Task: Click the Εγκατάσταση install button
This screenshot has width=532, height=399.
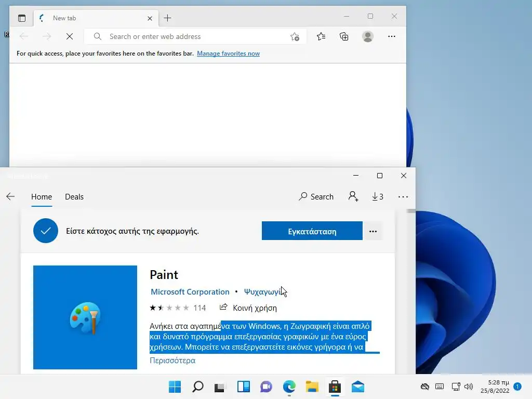Action: pyautogui.click(x=312, y=231)
